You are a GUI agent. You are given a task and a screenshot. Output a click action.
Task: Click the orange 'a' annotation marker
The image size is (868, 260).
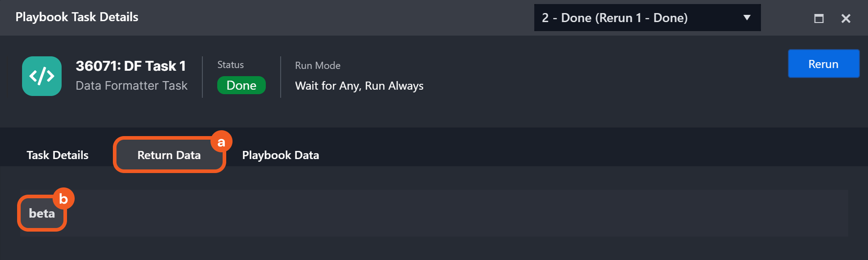[221, 142]
